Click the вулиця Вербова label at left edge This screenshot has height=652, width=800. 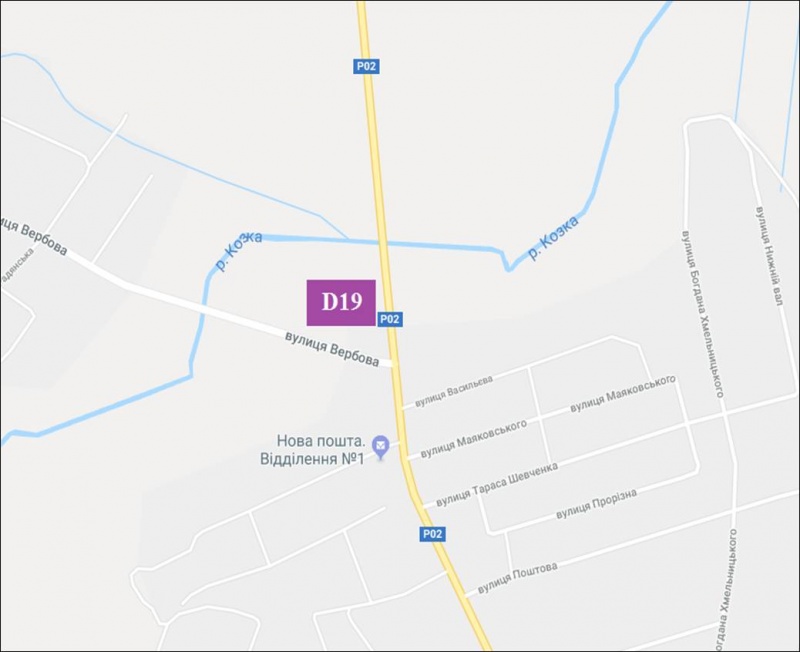34,236
